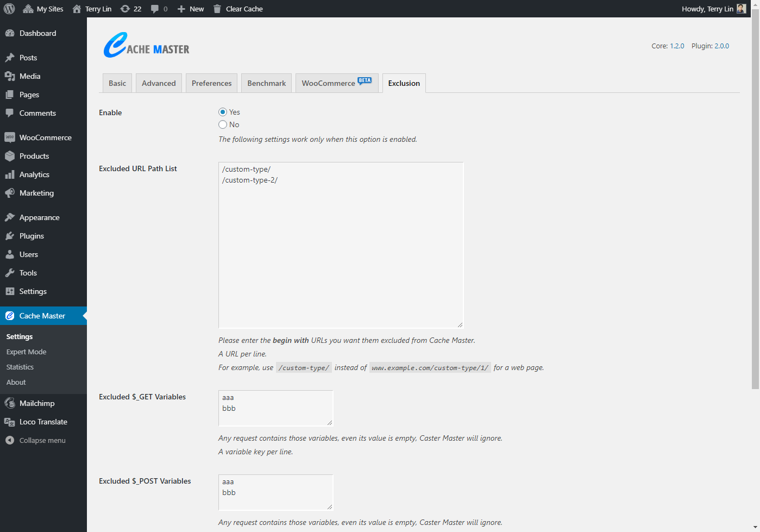The width and height of the screenshot is (760, 532).
Task: Click the Terry Lin home icon
Action: click(77, 9)
